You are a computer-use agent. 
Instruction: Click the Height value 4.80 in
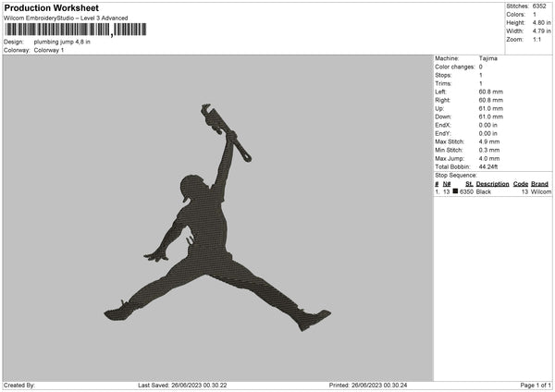[541, 22]
